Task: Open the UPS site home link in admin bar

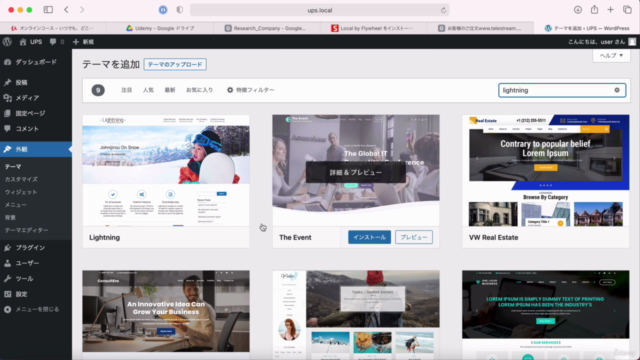Action: pos(31,42)
